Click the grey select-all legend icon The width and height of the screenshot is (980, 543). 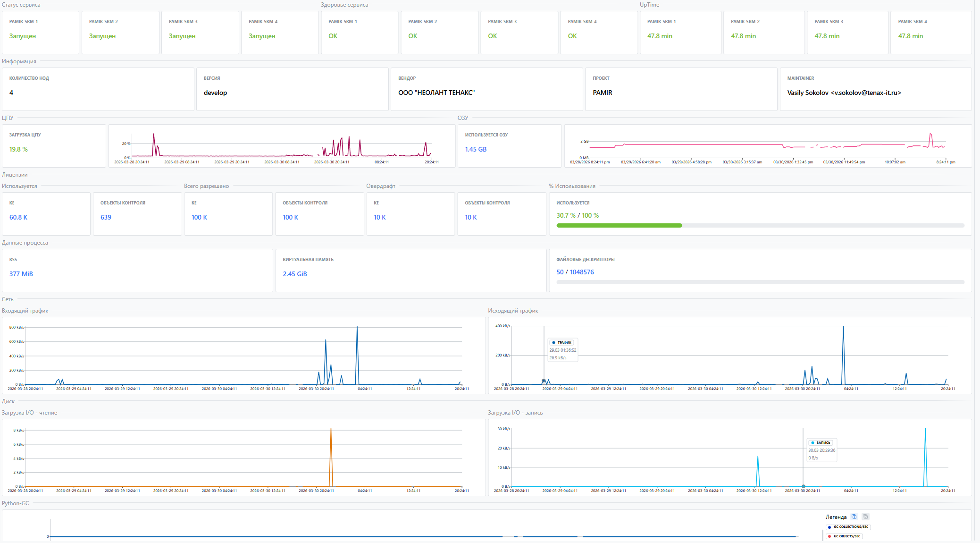865,517
